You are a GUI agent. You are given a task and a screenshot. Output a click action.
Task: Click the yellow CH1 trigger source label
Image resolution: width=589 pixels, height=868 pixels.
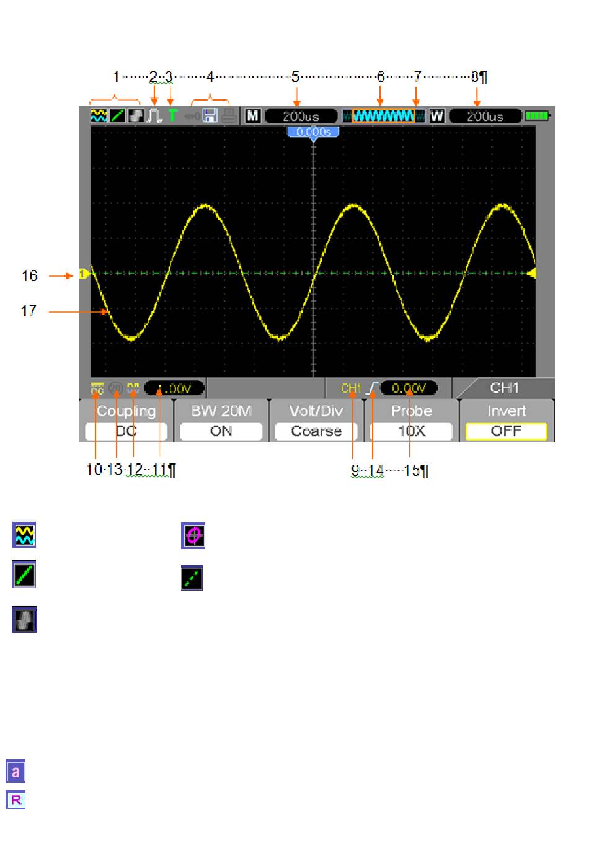click(x=351, y=388)
